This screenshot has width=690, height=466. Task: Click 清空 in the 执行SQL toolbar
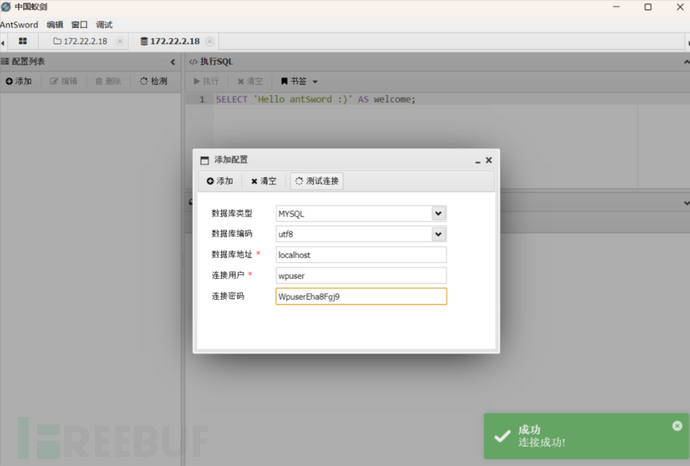pos(250,81)
